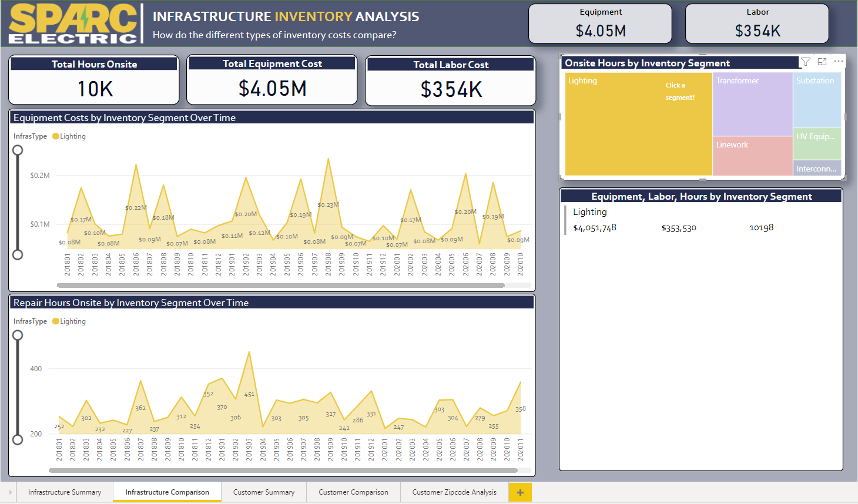
Task: Click the $0.23M data label peak
Action: pyautogui.click(x=328, y=205)
